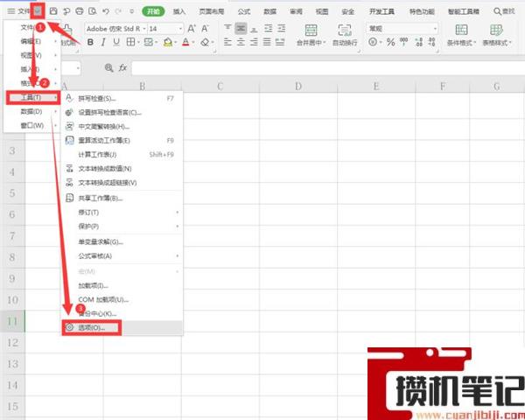Decrease decimal places
Screen dimensions: 525x420
pos(431,42)
